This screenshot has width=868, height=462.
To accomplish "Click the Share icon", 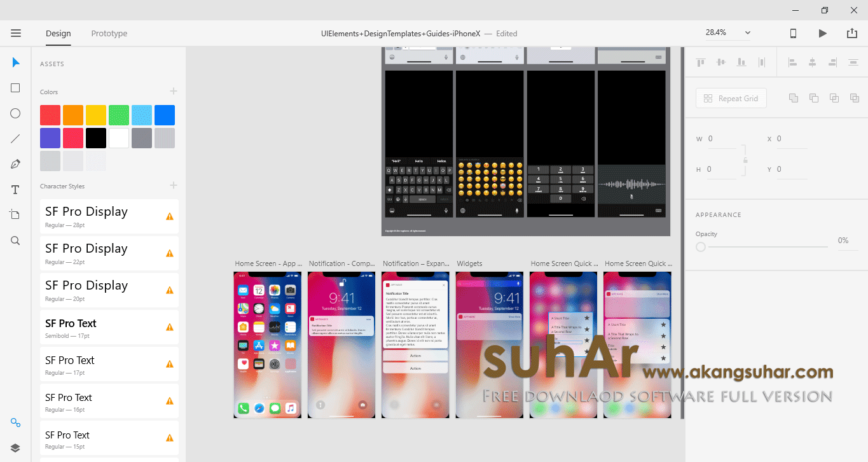I will point(852,33).
